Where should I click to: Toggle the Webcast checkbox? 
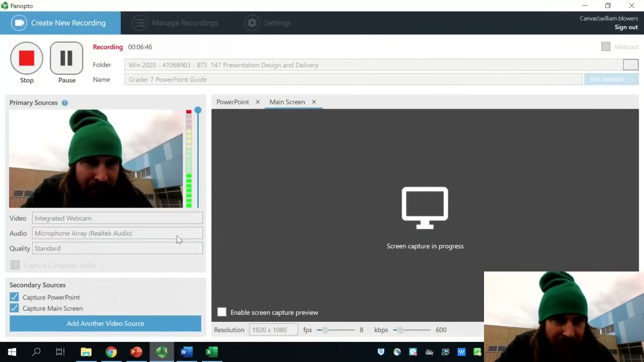(x=606, y=47)
